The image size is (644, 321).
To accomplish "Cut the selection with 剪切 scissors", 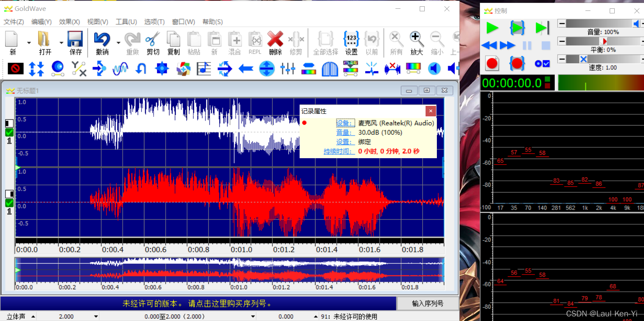I will tap(153, 39).
